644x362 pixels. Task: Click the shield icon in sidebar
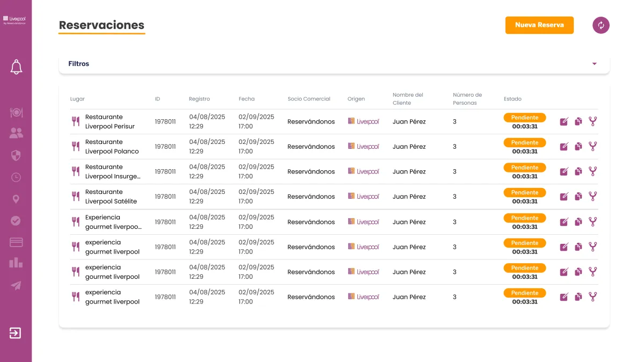point(16,156)
